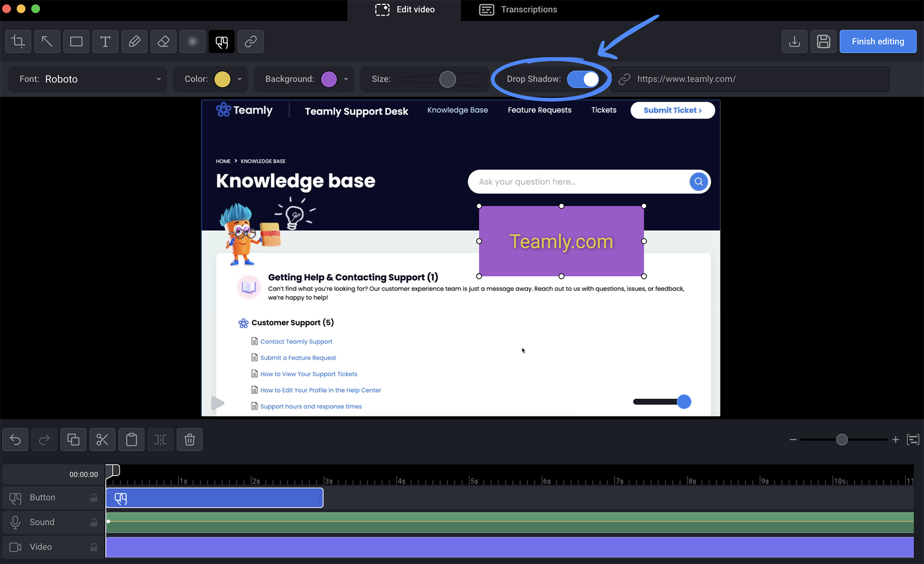Click the save floppy disk icon
The image size is (924, 564).
coord(824,41)
